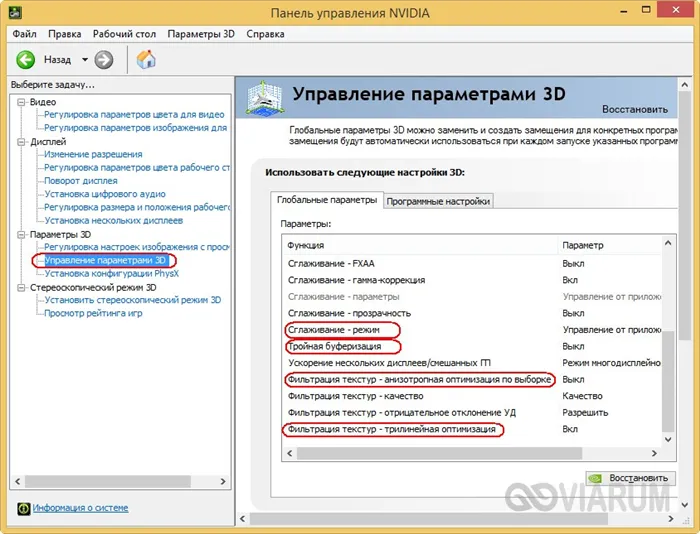Select Сглаживание - прозрачность row

pyautogui.click(x=471, y=313)
